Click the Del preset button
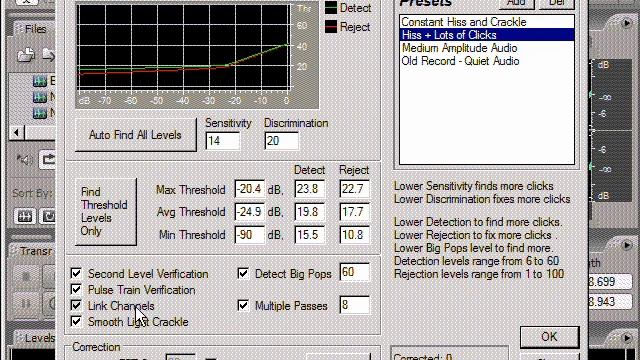Screen dimensions: 640x360 [x=557, y=3]
